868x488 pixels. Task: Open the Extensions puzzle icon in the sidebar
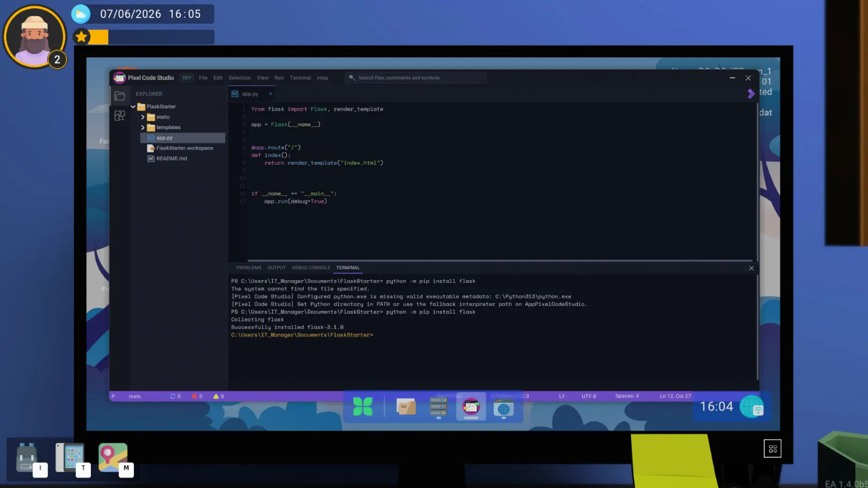(x=120, y=116)
